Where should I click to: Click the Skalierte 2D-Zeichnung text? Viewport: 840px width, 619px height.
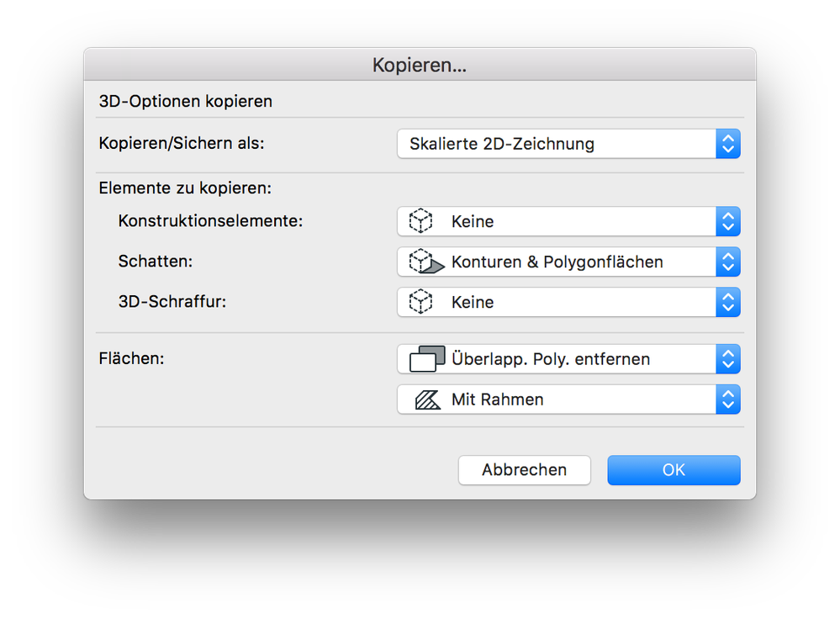point(502,144)
